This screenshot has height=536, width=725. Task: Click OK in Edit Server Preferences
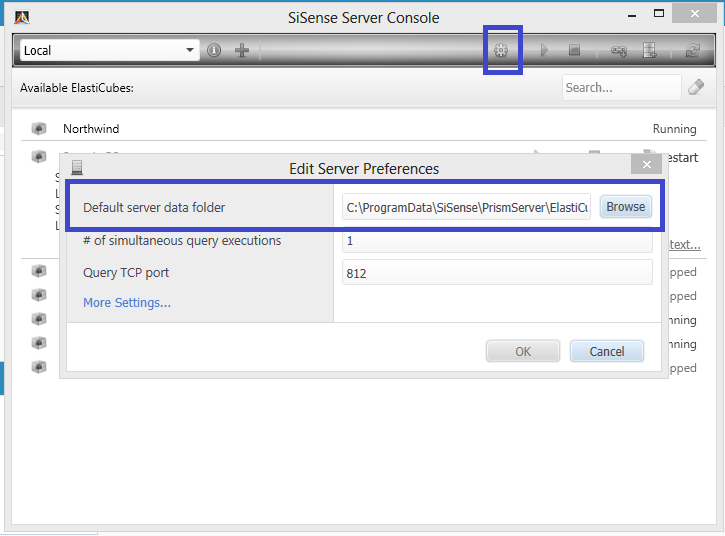click(523, 351)
